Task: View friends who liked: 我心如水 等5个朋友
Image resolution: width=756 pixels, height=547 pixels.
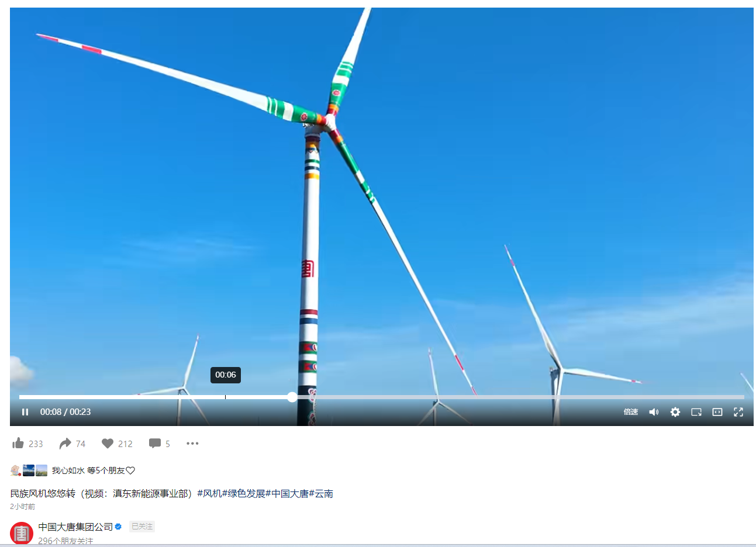Action: 93,470
